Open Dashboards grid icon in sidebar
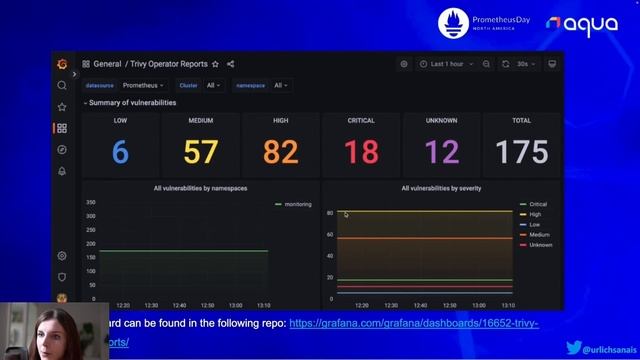 pos(62,129)
